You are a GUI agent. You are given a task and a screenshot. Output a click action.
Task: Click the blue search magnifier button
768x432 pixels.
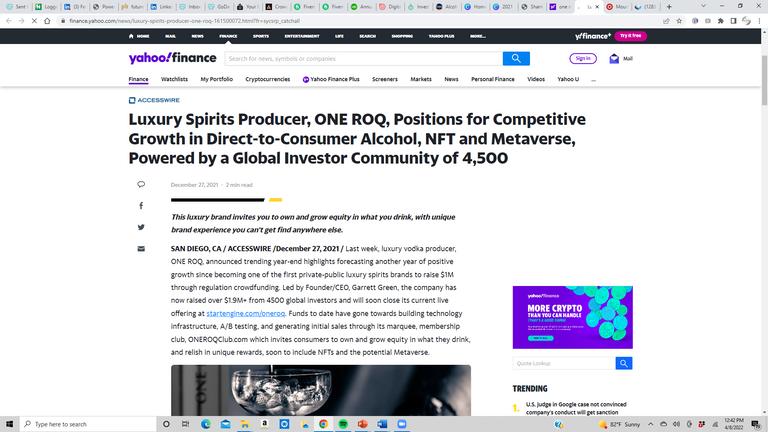pyautogui.click(x=516, y=58)
